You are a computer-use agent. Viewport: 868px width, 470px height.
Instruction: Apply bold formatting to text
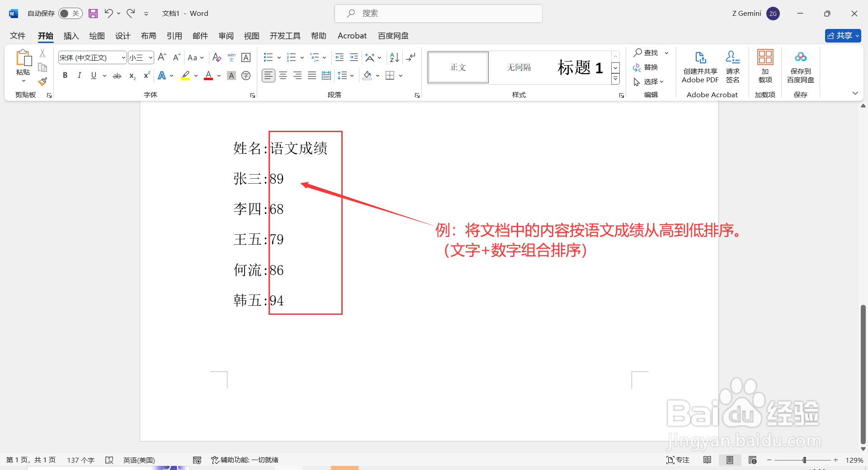65,76
